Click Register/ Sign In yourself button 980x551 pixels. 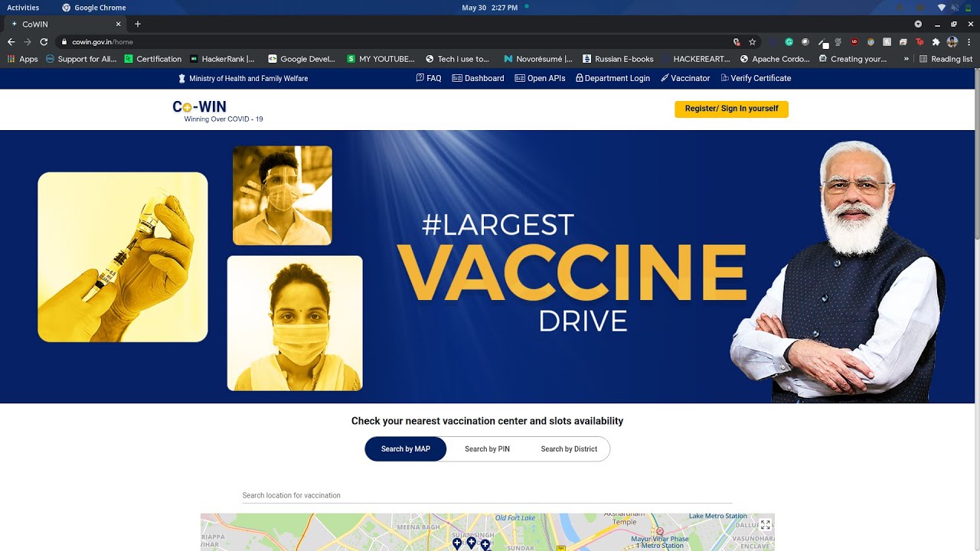(x=731, y=109)
